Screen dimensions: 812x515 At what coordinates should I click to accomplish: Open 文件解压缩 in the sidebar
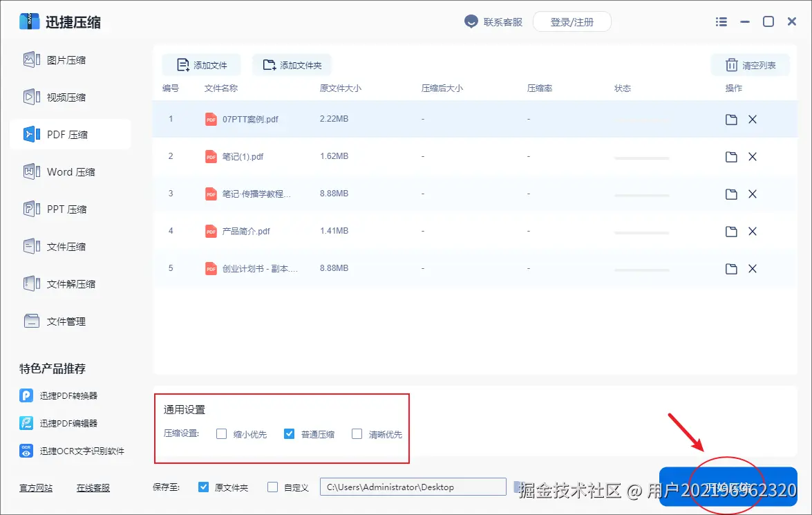(x=59, y=284)
